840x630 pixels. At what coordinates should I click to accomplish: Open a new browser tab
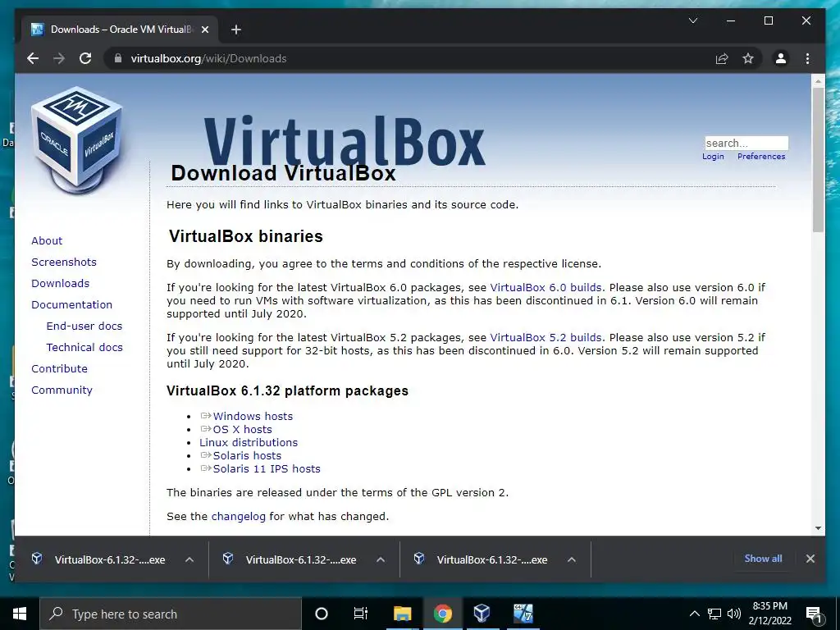pos(235,30)
